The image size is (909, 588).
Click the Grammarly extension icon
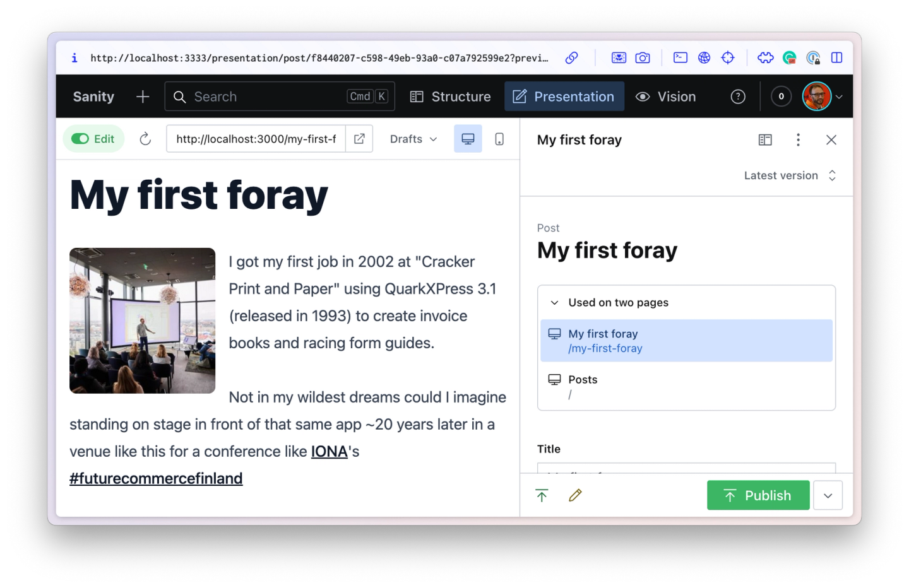coord(789,58)
